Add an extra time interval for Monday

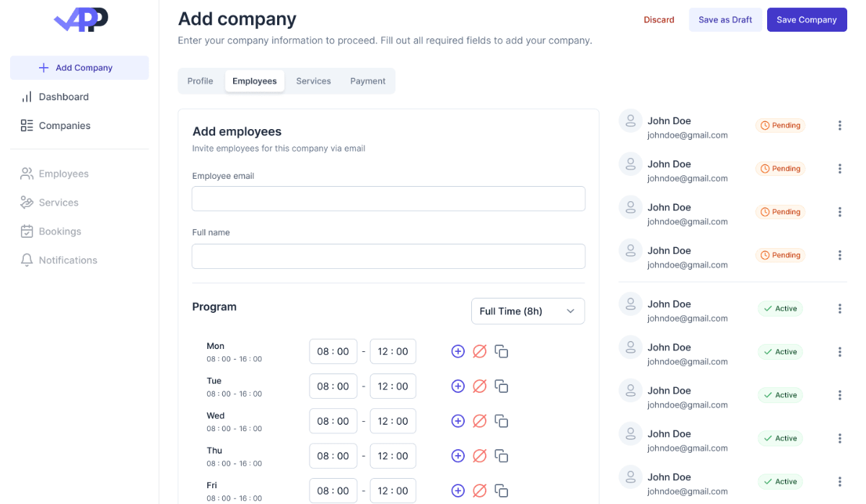point(458,351)
